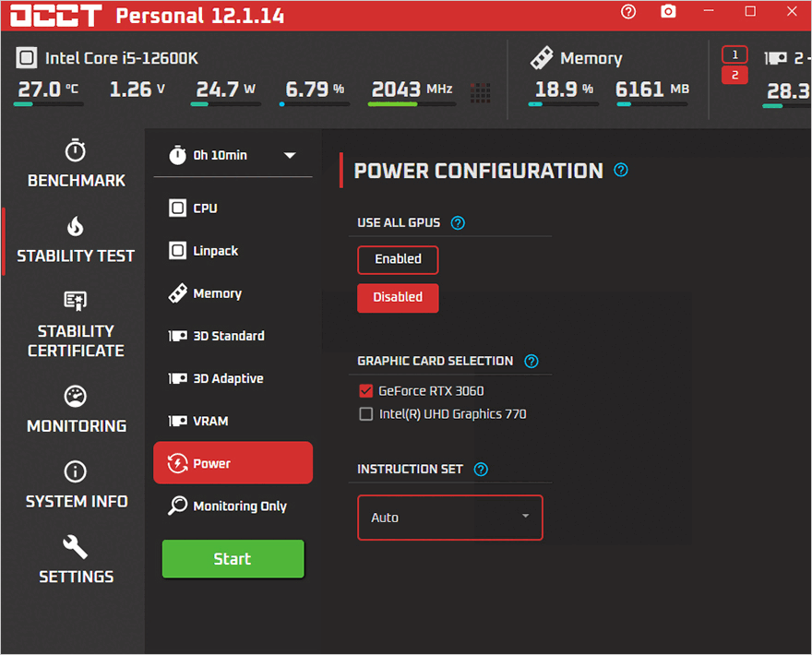Click the VRAM GPU icon
The image size is (812, 655).
click(177, 421)
